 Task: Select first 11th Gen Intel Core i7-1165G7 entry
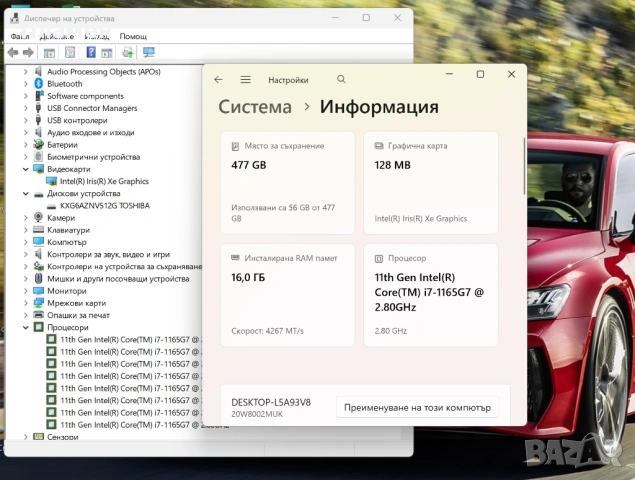[x=131, y=339]
